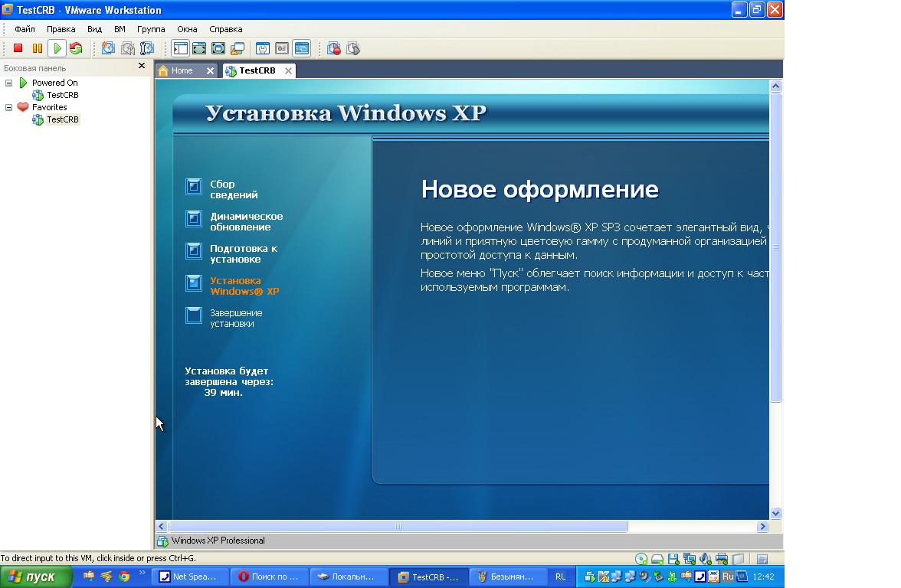Toggle the Console view toolbar icon

(x=302, y=48)
